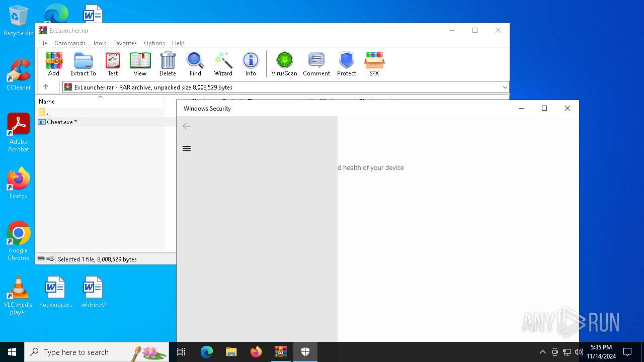Open the Find magnifier tool

pyautogui.click(x=195, y=63)
